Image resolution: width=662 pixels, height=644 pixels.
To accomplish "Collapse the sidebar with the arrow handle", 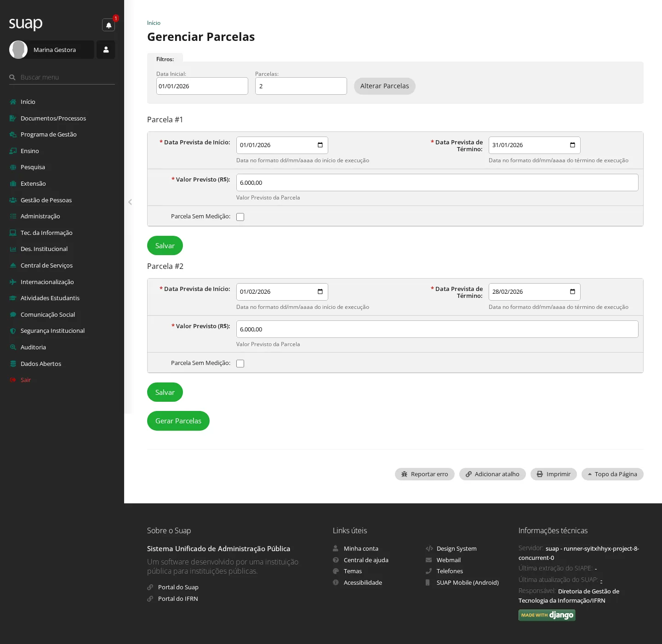I will click(x=130, y=202).
